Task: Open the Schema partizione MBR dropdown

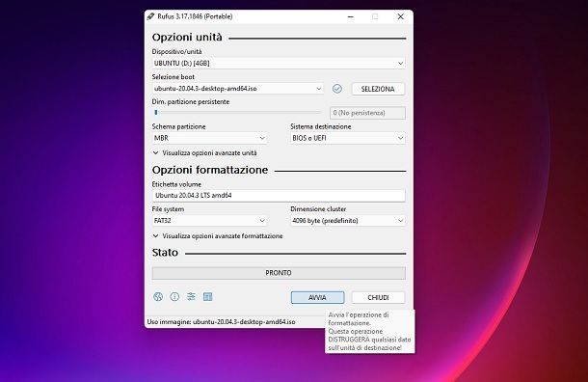Action: click(x=209, y=138)
